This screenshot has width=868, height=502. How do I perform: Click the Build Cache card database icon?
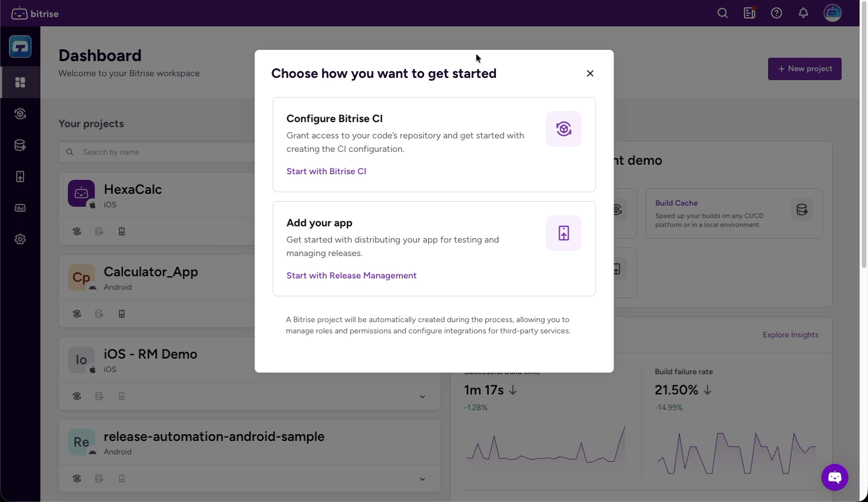(802, 210)
